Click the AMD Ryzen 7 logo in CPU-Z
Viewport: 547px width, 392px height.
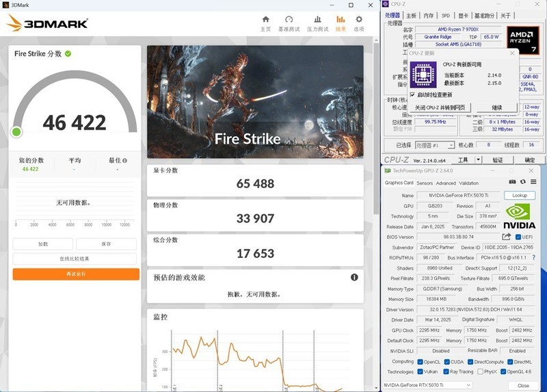(522, 40)
